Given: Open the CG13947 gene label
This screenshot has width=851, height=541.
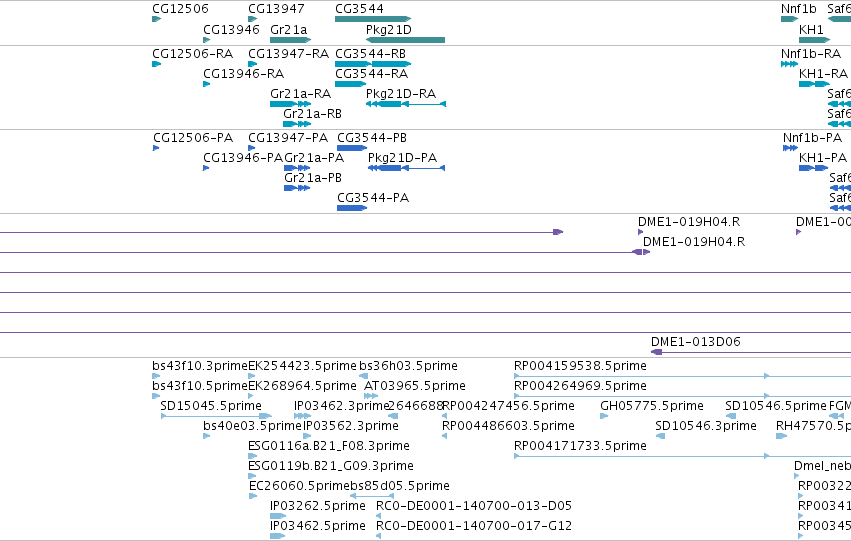Looking at the screenshot, I should pos(276,9).
